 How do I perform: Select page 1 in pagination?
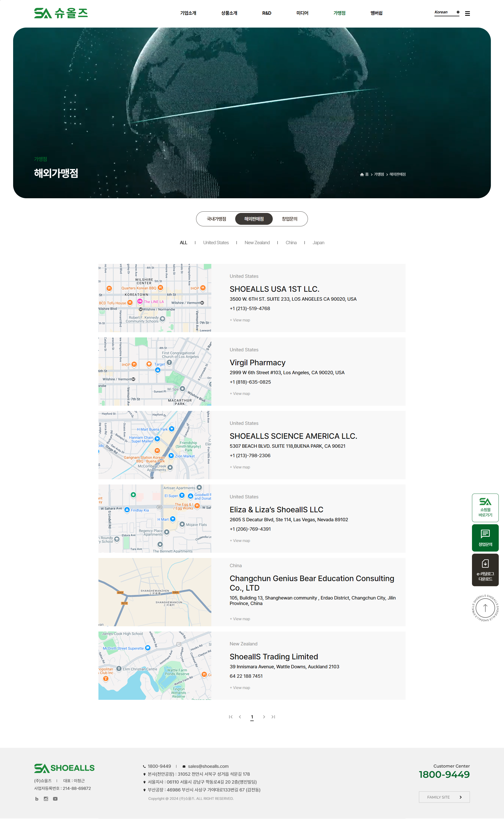[252, 717]
